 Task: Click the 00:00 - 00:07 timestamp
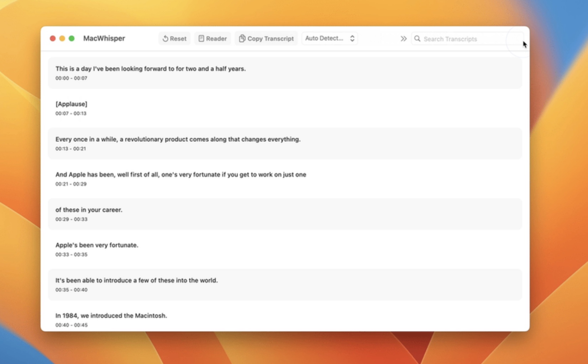[x=71, y=78]
